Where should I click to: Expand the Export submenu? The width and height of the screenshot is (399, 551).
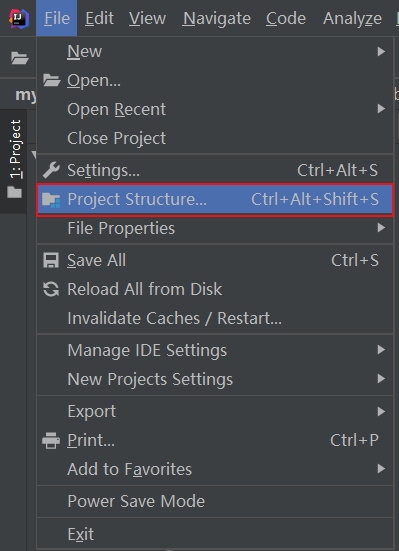[x=215, y=411]
